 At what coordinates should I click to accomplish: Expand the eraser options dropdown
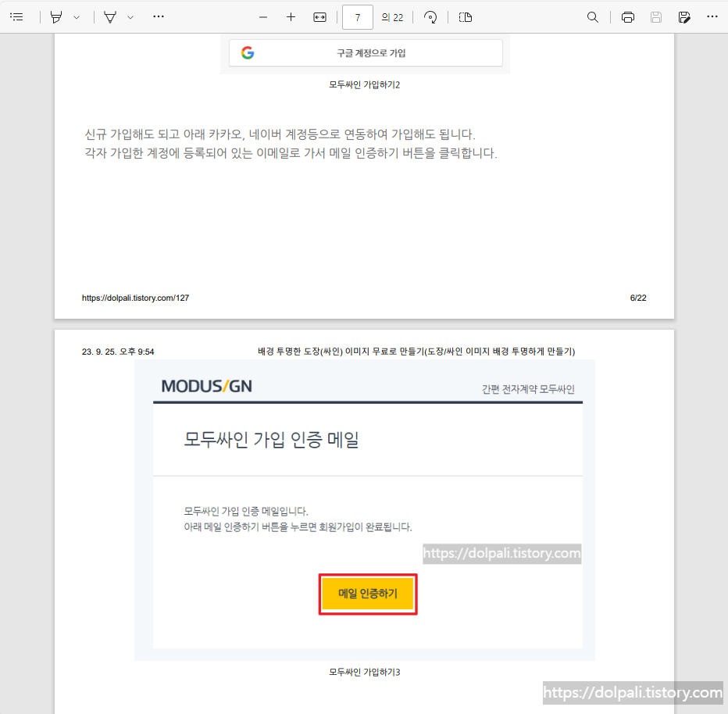point(130,18)
